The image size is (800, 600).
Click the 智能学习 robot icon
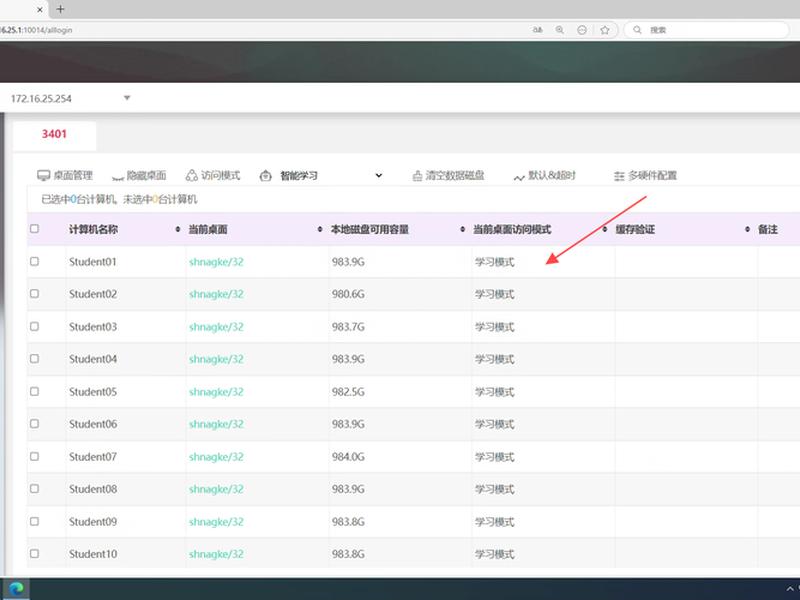point(265,176)
